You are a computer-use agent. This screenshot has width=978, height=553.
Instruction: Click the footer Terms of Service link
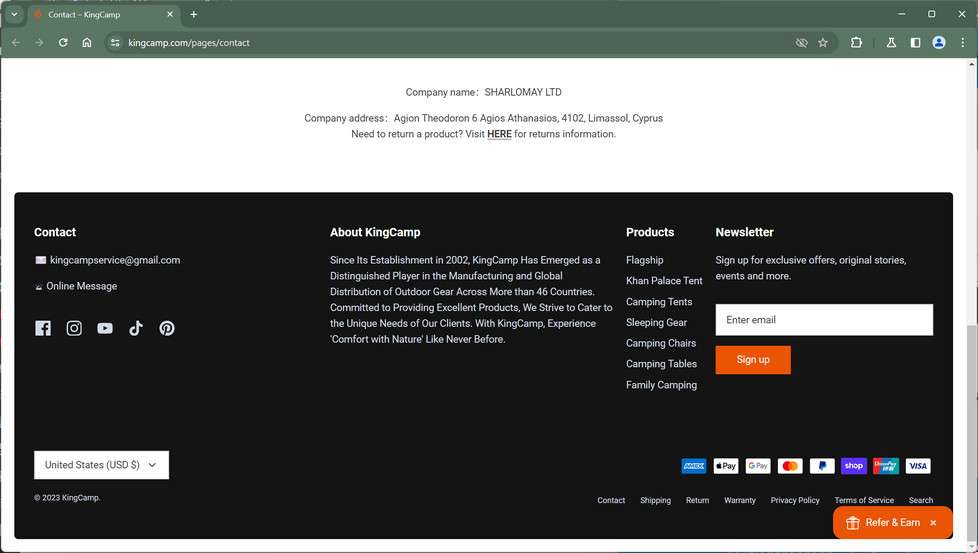click(864, 500)
